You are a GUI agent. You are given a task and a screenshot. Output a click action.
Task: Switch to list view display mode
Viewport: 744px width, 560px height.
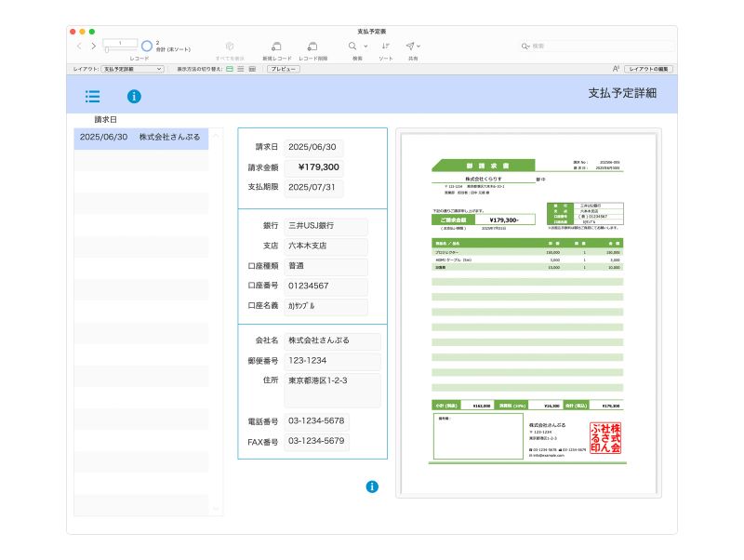click(x=241, y=69)
